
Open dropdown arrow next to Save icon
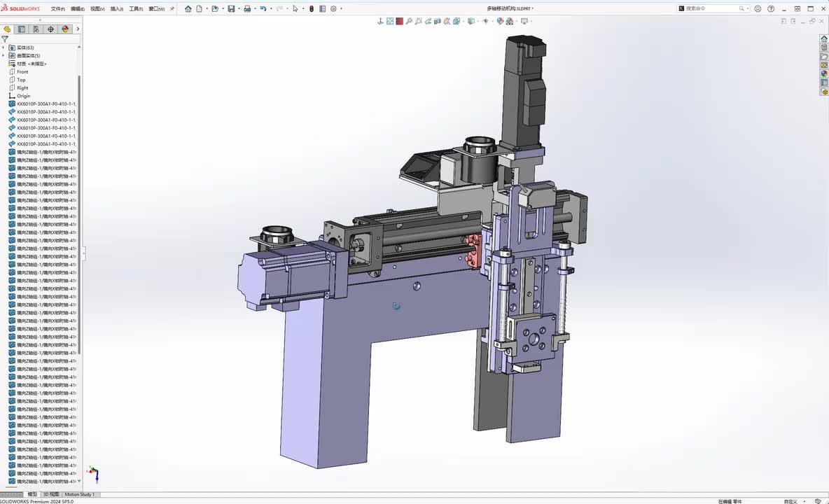click(239, 8)
